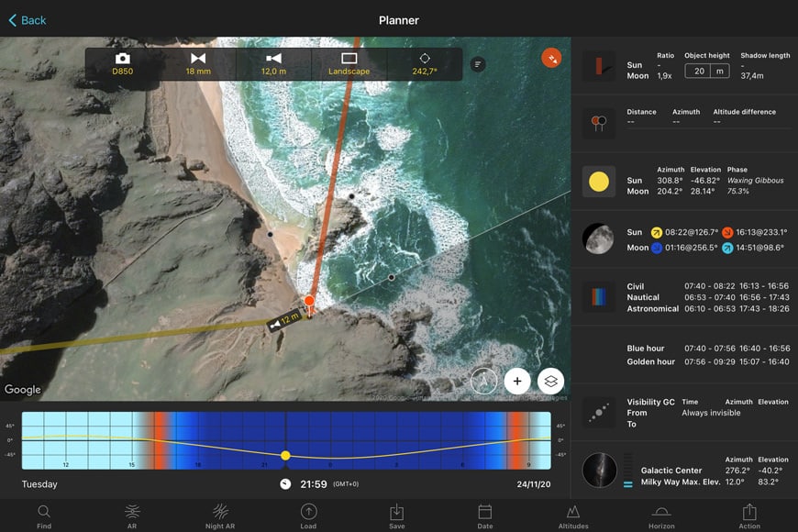
Task: Open the map options list icon
Action: click(478, 64)
